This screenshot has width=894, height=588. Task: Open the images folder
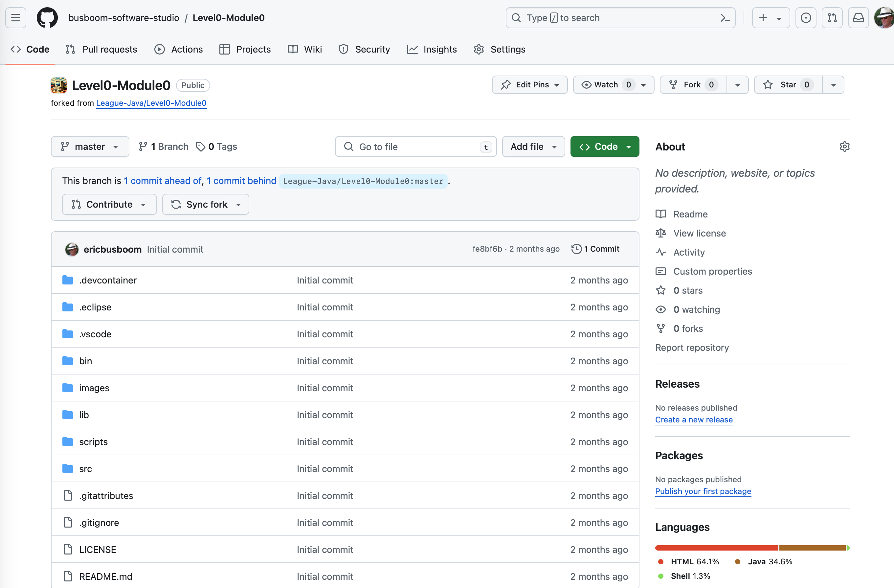(x=94, y=388)
